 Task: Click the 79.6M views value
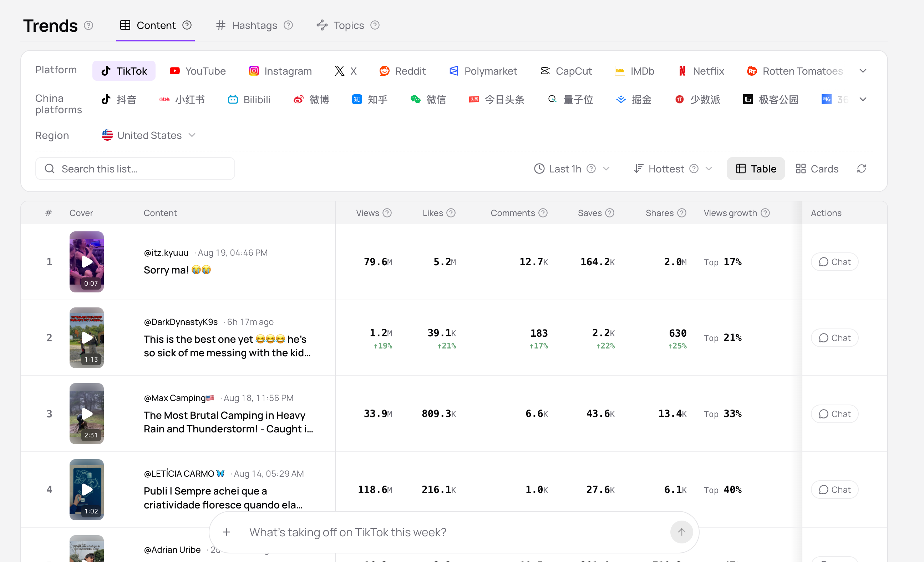pos(377,262)
